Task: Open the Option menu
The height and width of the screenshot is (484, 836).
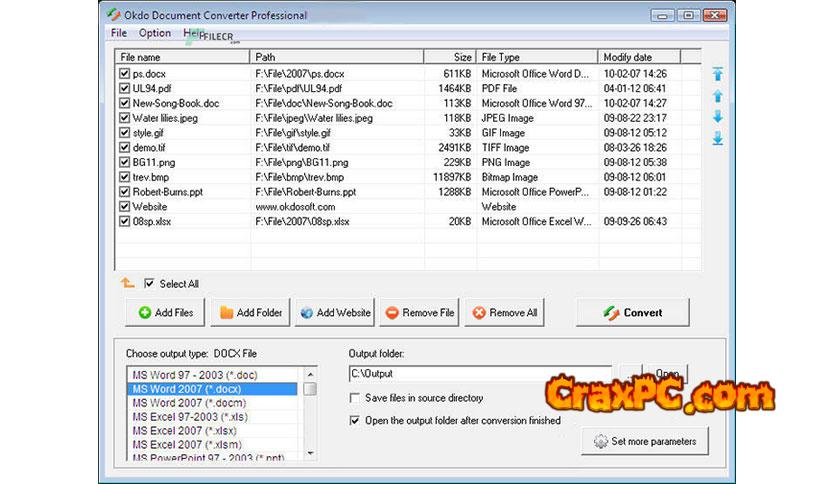Action: [x=154, y=33]
